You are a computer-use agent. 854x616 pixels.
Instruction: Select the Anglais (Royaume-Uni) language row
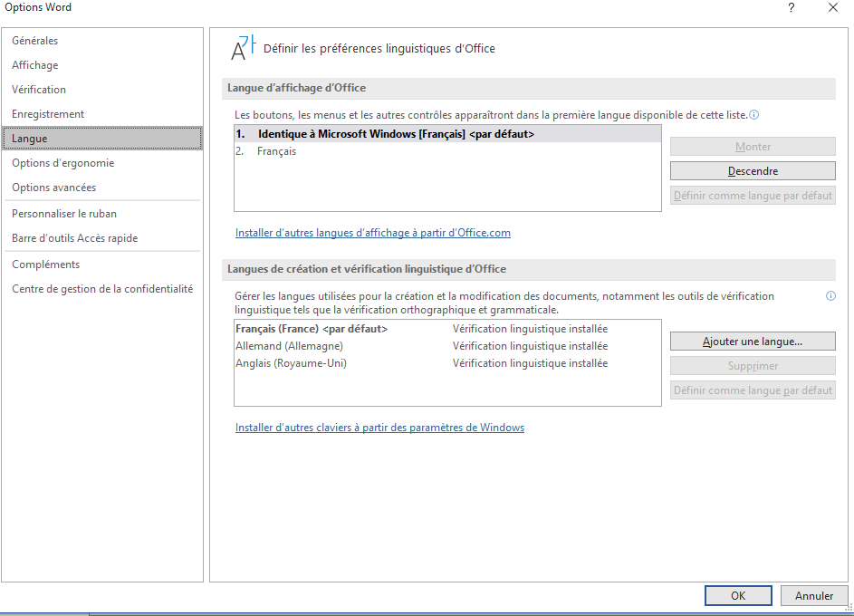(447, 363)
